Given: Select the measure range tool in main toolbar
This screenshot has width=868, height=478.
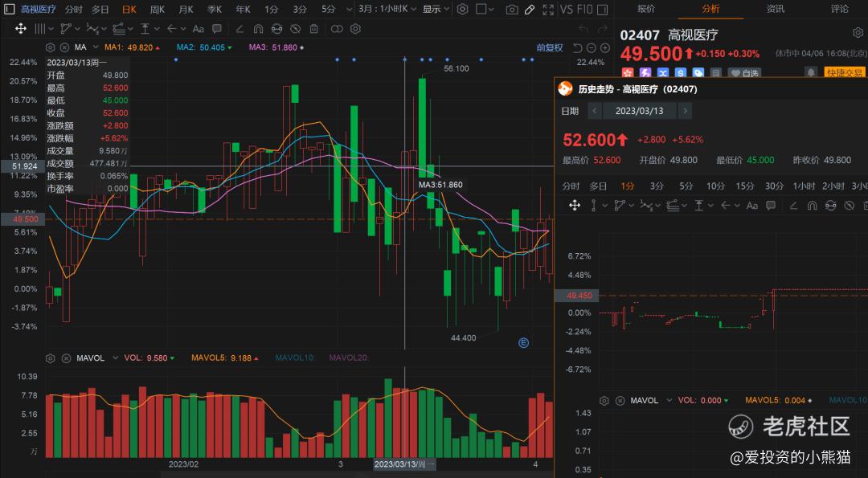Looking at the screenshot, I should click(145, 29).
